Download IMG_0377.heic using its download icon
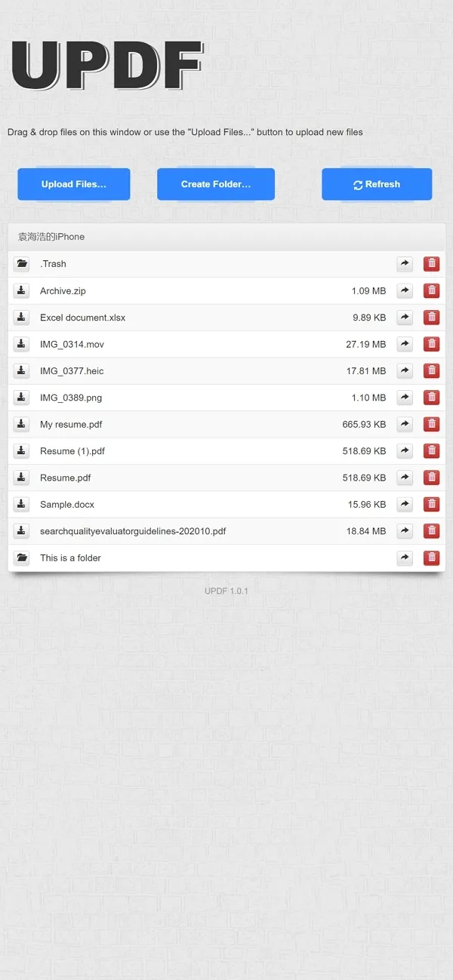 coord(22,370)
